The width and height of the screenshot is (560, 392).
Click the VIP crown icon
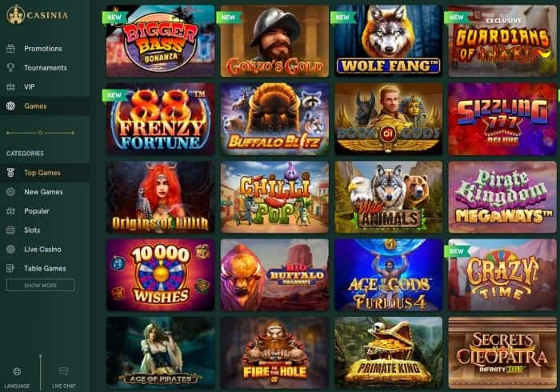tap(10, 86)
